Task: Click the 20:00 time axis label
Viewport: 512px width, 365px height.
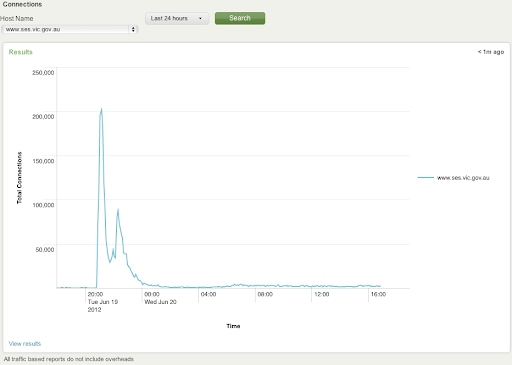Action: click(x=95, y=294)
